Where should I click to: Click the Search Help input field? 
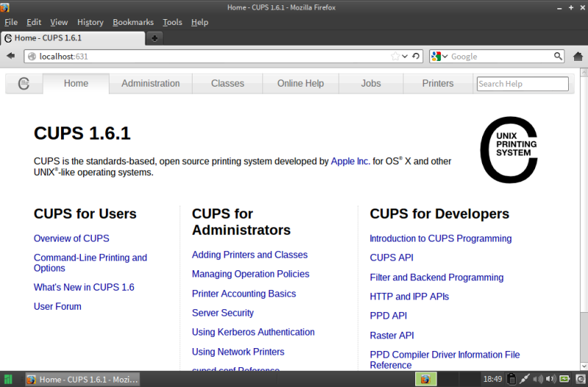tap(523, 84)
